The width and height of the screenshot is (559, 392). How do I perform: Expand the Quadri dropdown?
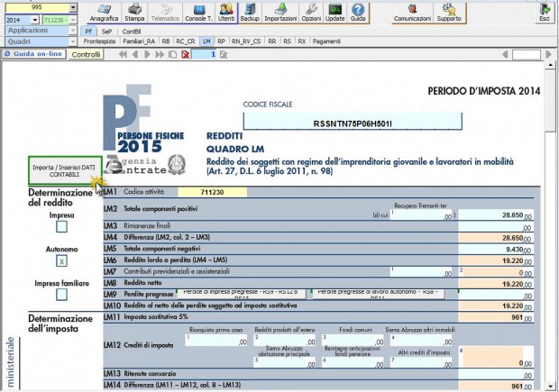pos(73,41)
